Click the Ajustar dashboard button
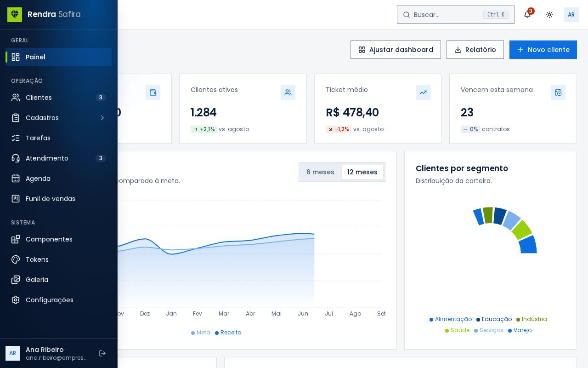The height and width of the screenshot is (368, 588). point(396,50)
